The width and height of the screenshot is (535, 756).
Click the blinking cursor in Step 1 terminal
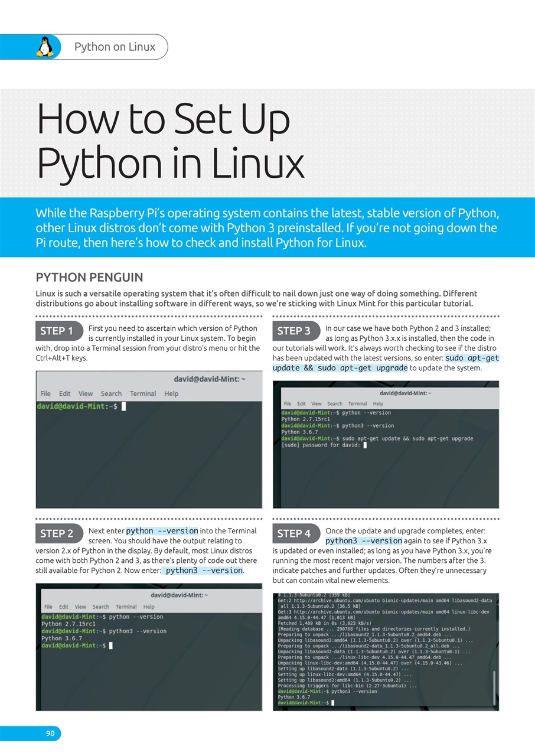pyautogui.click(x=123, y=406)
